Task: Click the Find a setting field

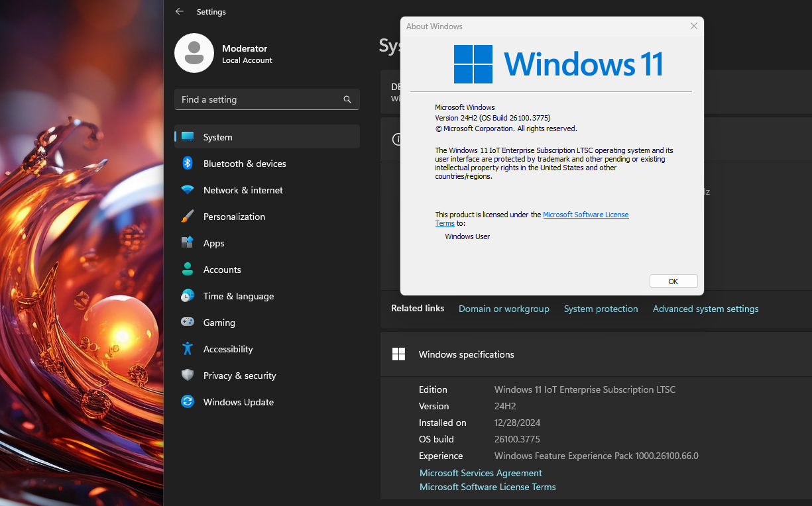Action: point(267,99)
